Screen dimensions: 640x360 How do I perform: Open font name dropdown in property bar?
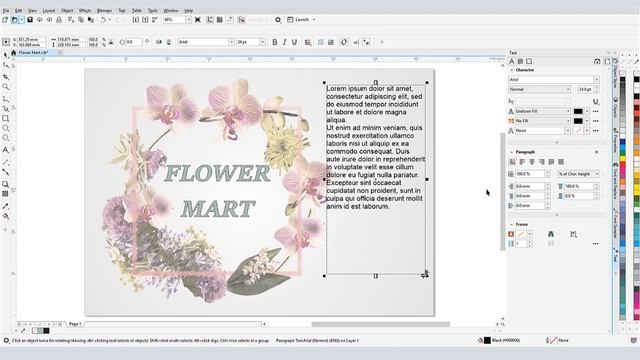[231, 42]
